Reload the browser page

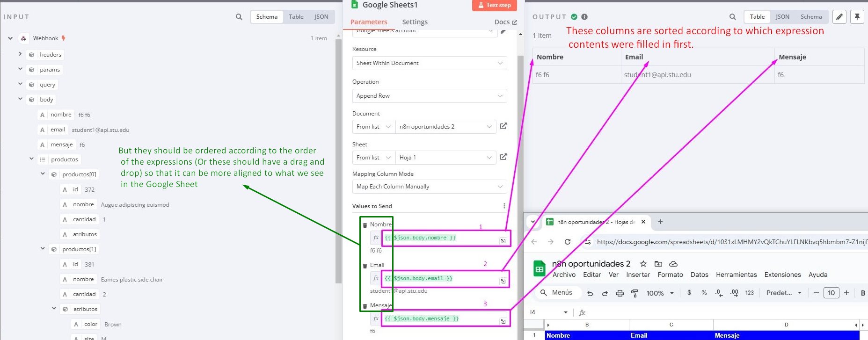tap(568, 242)
